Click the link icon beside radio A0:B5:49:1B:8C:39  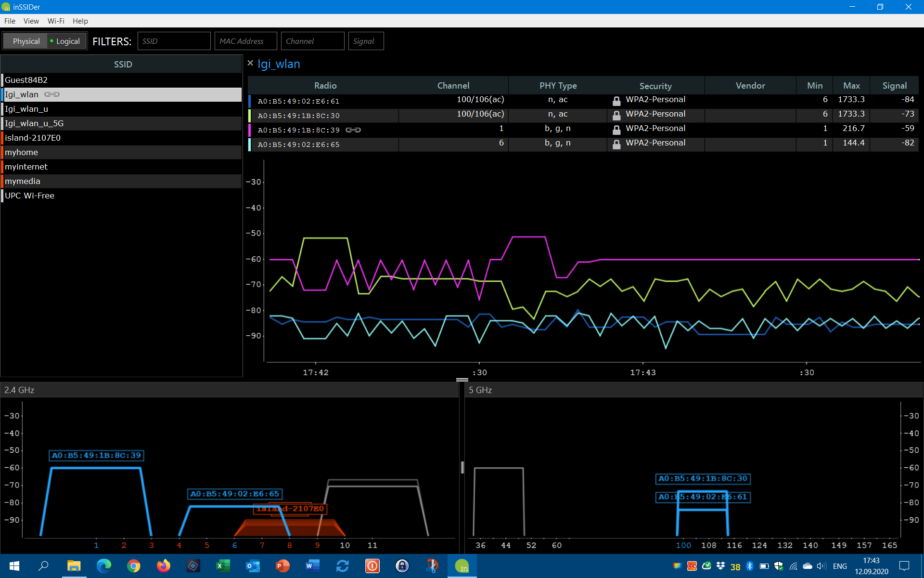(354, 130)
